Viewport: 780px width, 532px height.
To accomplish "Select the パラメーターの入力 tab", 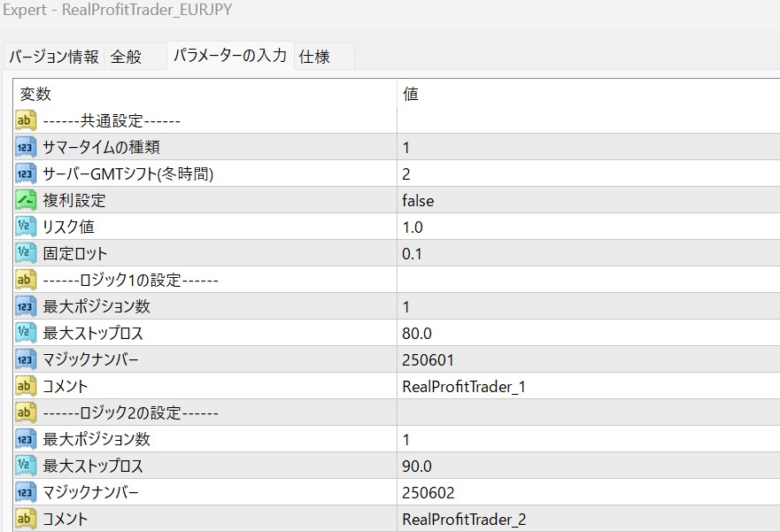I will click(x=230, y=55).
